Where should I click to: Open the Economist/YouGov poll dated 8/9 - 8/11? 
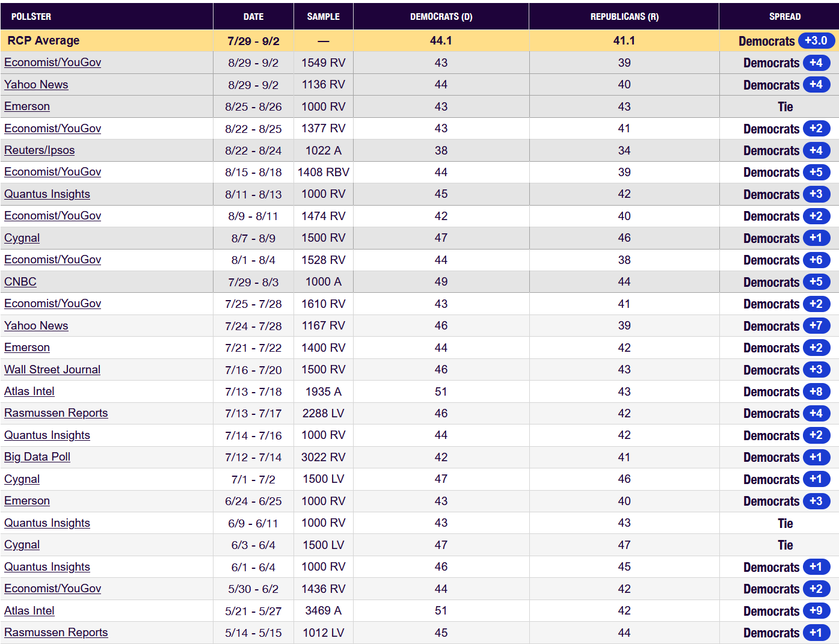click(x=52, y=216)
